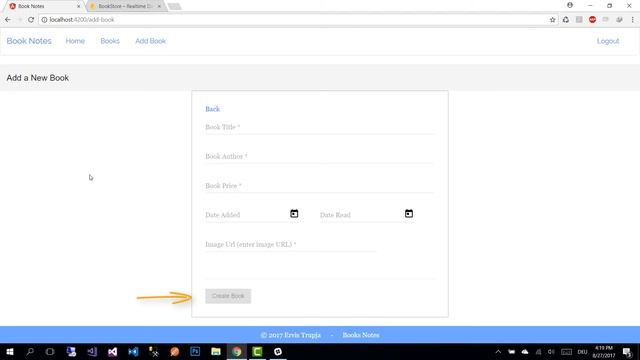The image size is (640, 360).
Task: Open the Date Added calendar picker
Action: click(x=294, y=213)
